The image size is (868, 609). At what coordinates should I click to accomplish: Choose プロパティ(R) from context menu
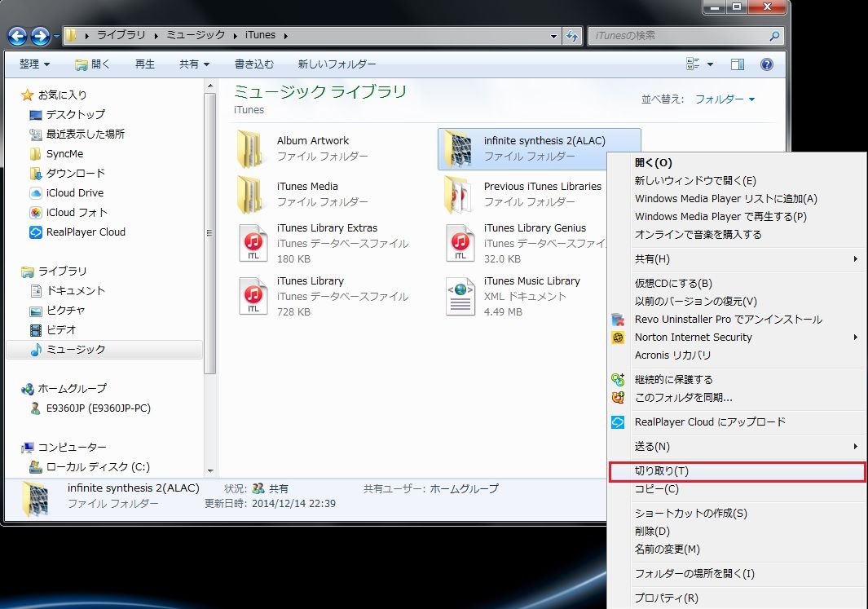point(738,598)
